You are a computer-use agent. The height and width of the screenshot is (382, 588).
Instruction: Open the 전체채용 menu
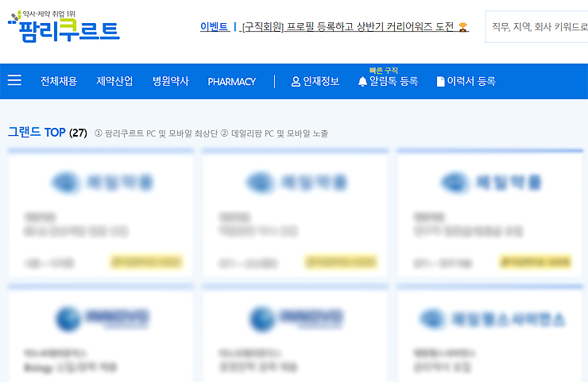tap(59, 81)
